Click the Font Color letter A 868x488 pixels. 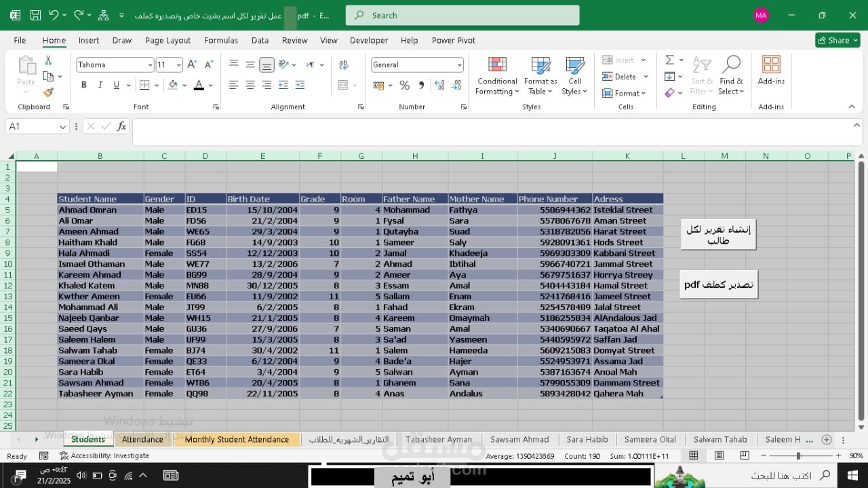[199, 85]
